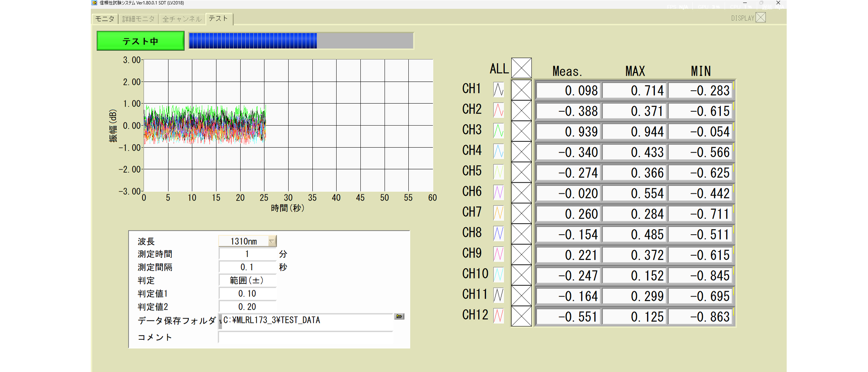Toggle the CH10 display checkbox
The image size is (868, 372).
tap(521, 275)
